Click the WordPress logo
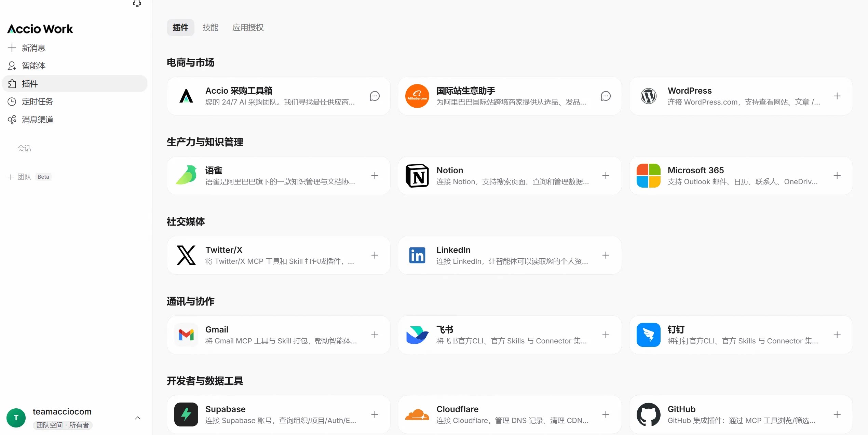This screenshot has width=868, height=435. [x=649, y=96]
